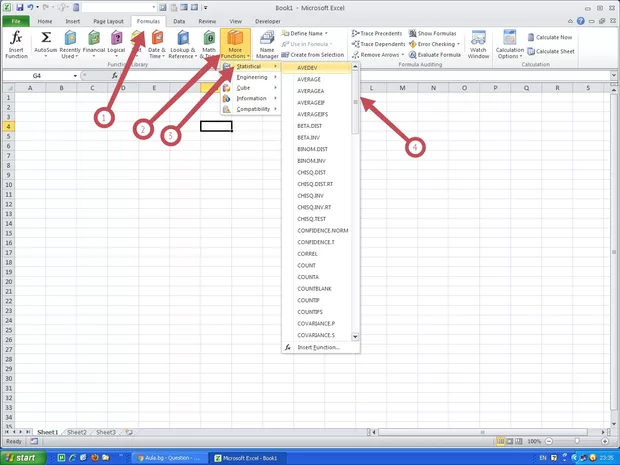
Task: Open Define Name dropdown arrow
Action: [326, 34]
